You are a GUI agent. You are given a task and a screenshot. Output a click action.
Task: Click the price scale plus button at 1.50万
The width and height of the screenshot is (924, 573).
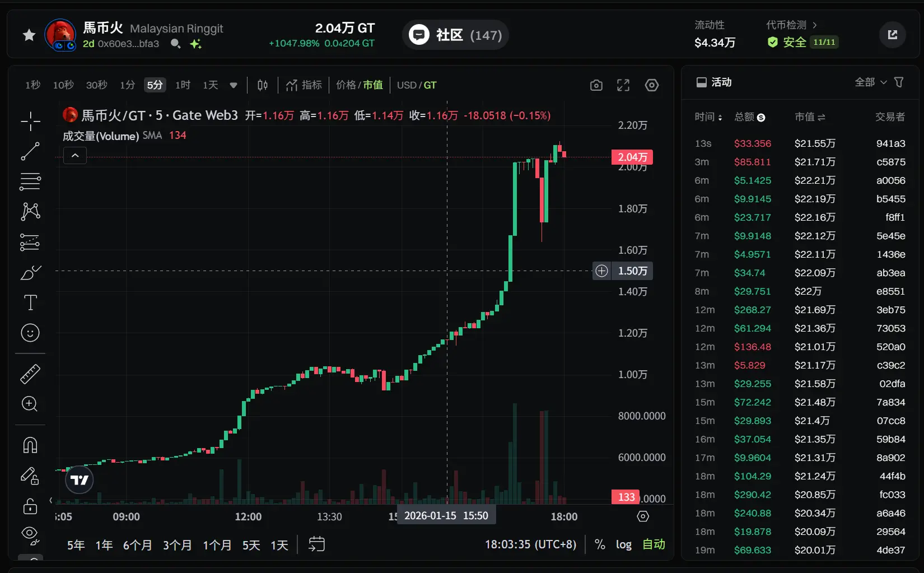coord(601,271)
